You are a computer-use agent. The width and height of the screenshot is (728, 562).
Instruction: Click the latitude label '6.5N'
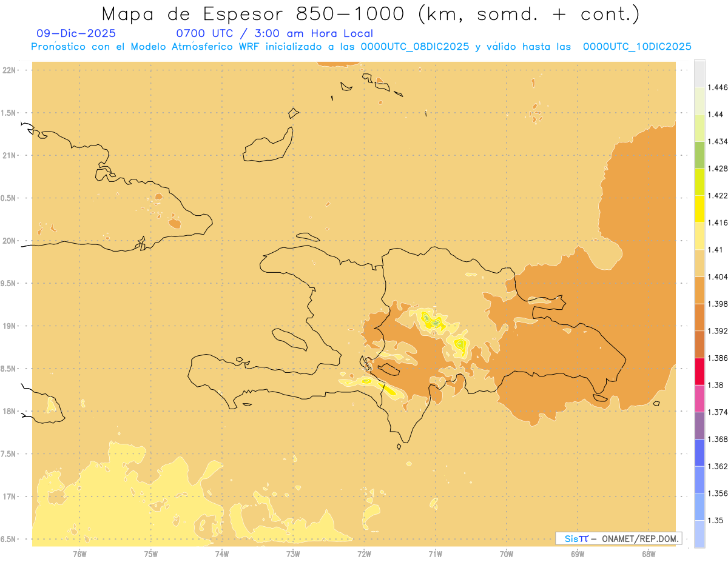pos(9,540)
